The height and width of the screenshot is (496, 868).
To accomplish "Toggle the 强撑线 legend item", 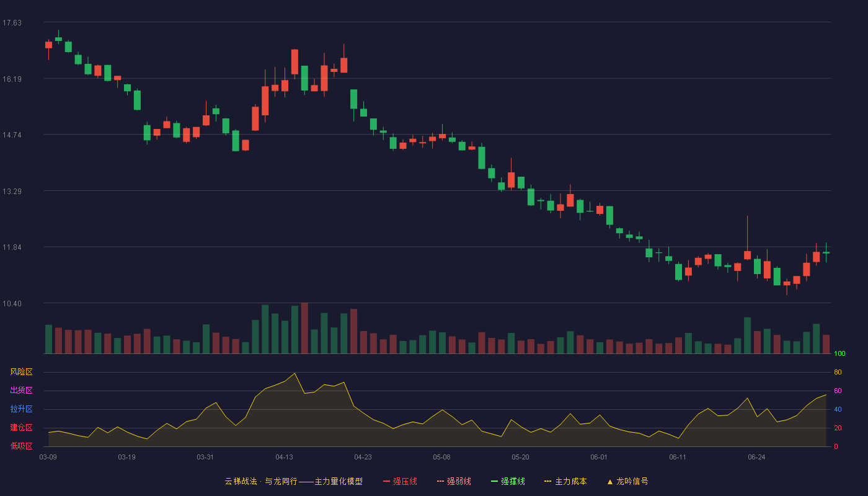I will click(x=508, y=481).
